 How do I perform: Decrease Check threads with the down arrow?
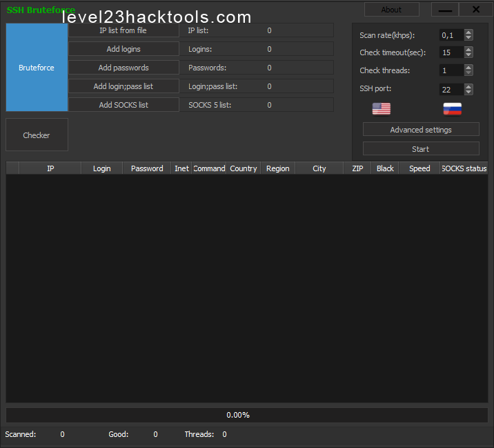468,73
